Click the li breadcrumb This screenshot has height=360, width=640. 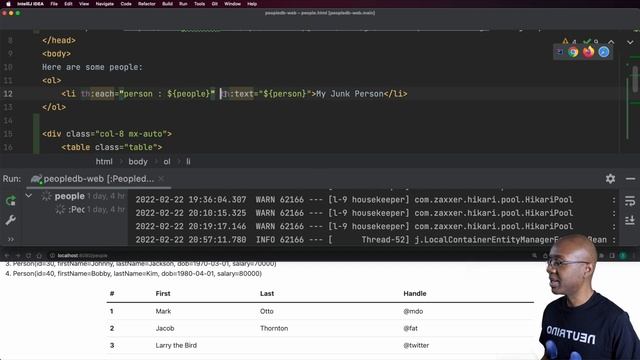point(188,162)
